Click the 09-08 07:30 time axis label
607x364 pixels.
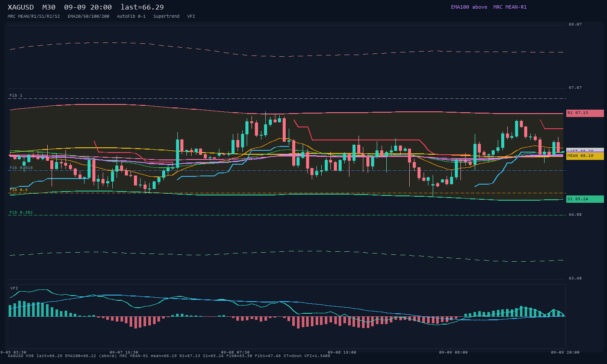pyautogui.click(x=235, y=352)
